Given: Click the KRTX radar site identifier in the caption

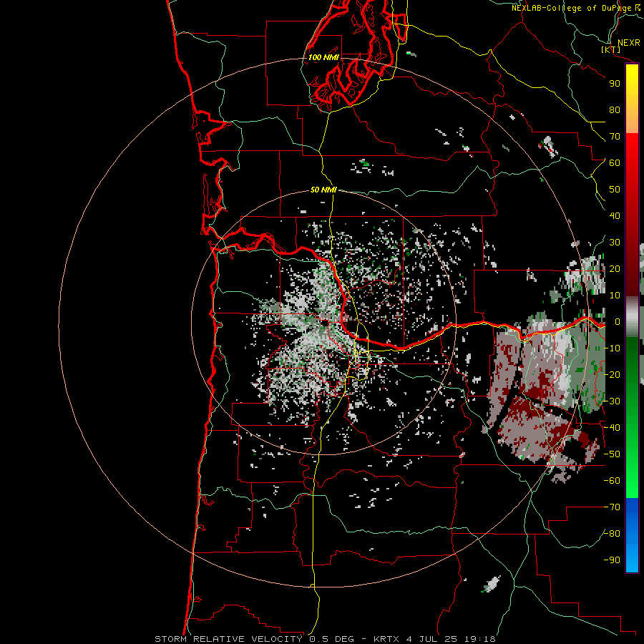Looking at the screenshot, I should [388, 639].
